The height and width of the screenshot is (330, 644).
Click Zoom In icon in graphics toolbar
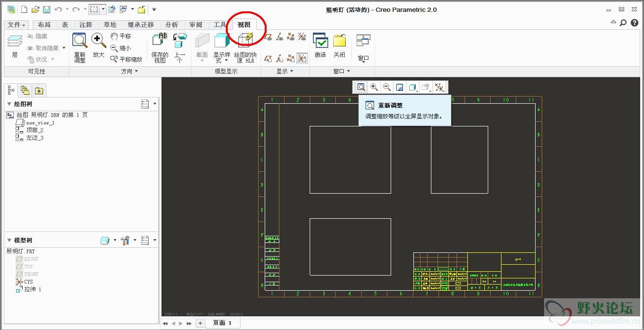click(374, 87)
